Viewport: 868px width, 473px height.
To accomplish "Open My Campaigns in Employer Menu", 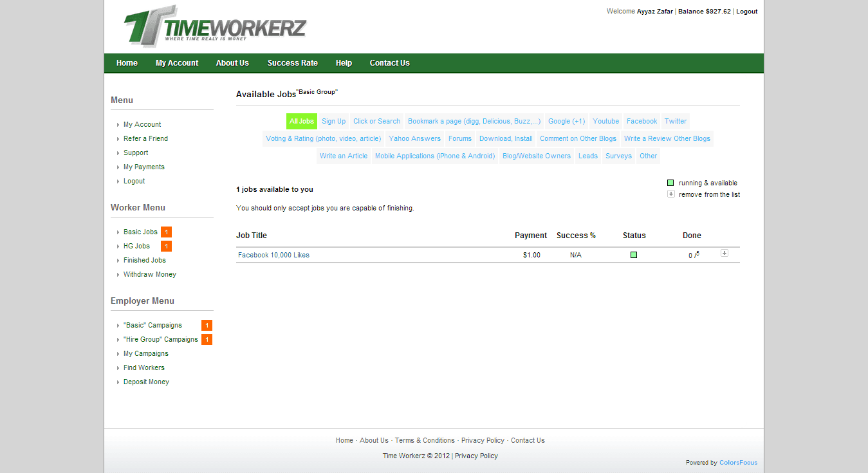I will click(146, 354).
